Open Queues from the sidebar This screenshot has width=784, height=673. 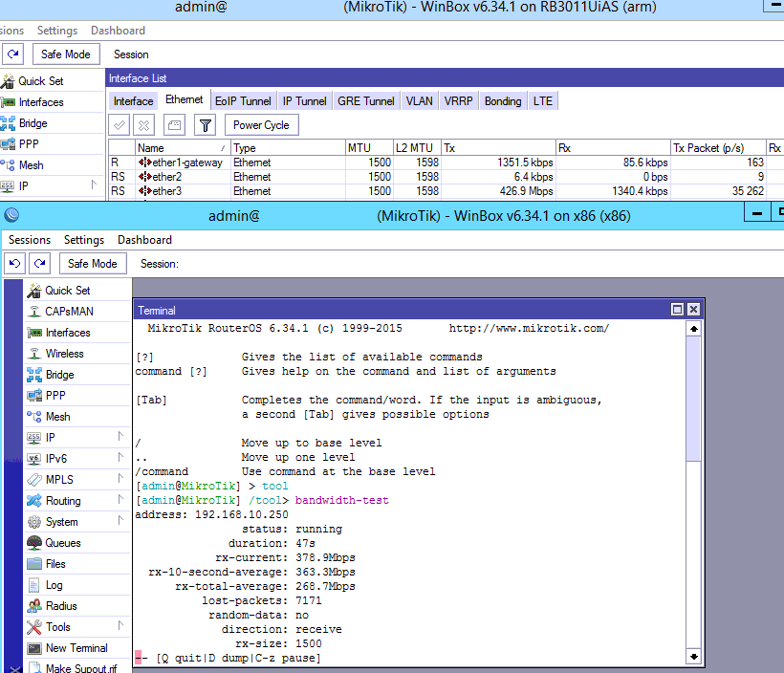coord(63,543)
